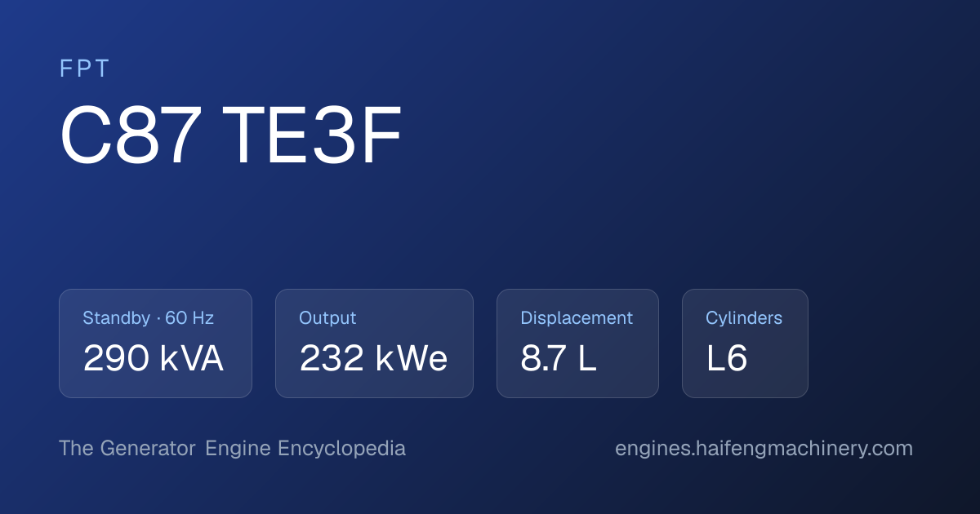Screen dimensions: 980x514
Task: Click the C87 part of the title
Action: [131, 136]
